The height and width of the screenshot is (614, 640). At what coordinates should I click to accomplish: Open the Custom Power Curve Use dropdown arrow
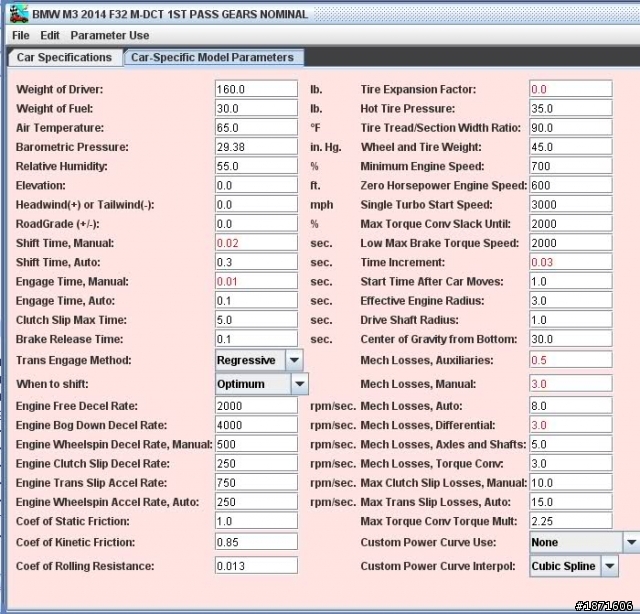631,543
